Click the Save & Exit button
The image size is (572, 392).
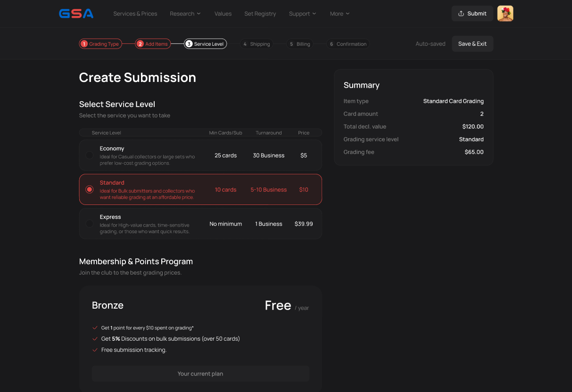[x=472, y=44]
